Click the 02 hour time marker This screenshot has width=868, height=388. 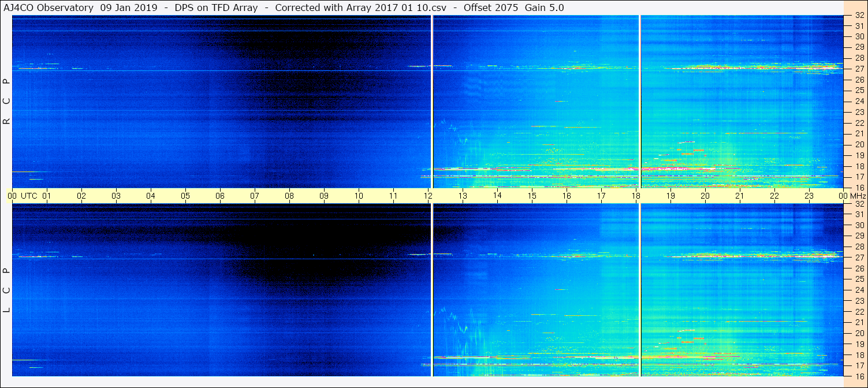click(x=81, y=196)
